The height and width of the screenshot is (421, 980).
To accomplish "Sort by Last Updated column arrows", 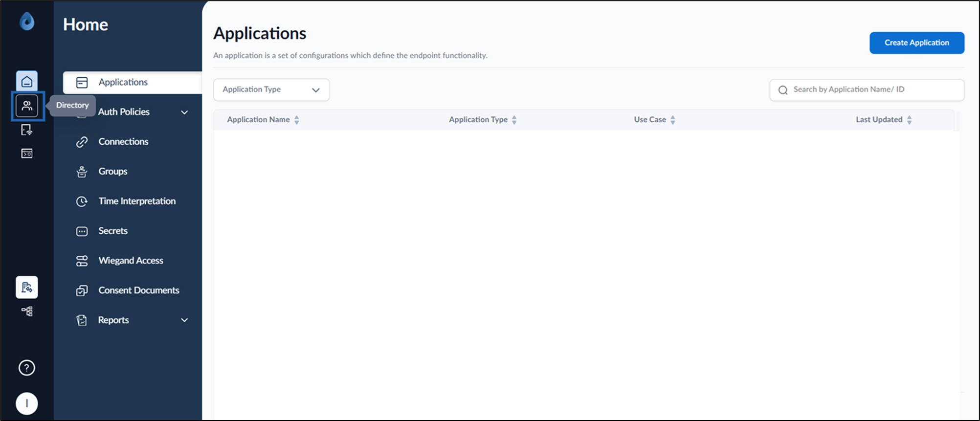I will coord(910,120).
